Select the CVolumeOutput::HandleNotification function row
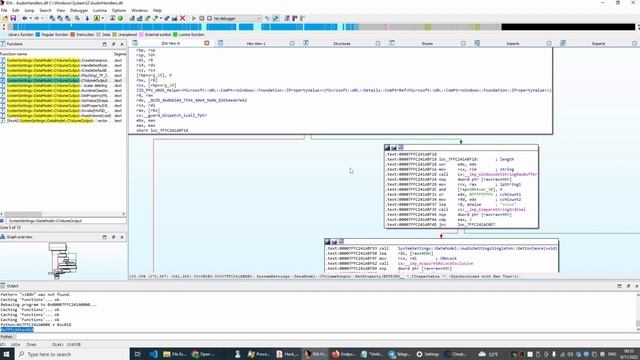 tap(62, 65)
